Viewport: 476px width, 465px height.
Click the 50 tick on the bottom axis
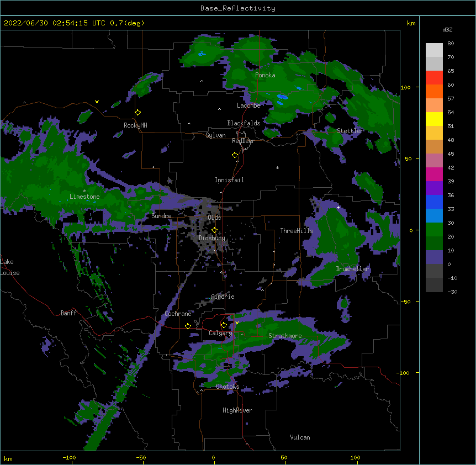point(284,457)
